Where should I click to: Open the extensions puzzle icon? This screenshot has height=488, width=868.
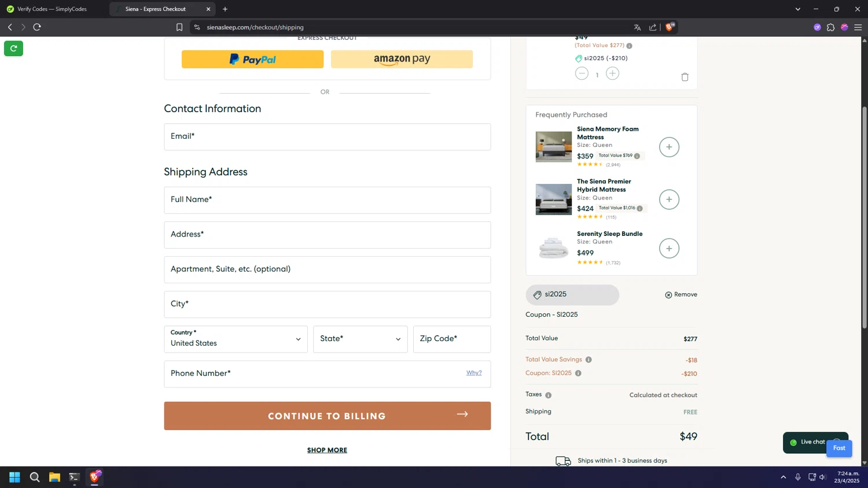pos(830,27)
